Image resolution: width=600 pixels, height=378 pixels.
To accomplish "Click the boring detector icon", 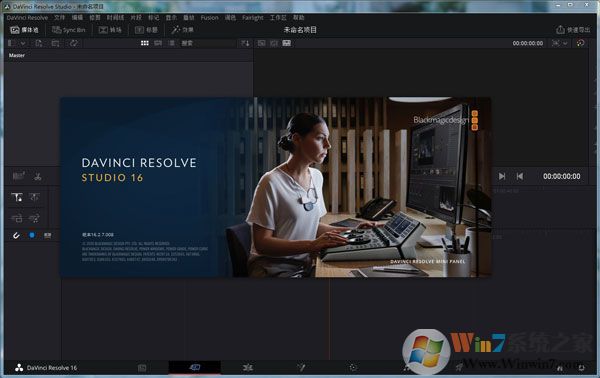I will pos(18,176).
